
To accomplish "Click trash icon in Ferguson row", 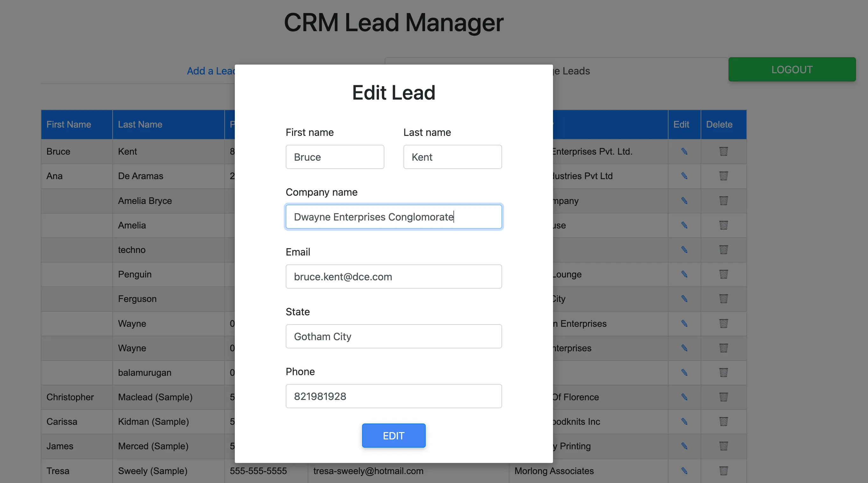I will coord(724,299).
